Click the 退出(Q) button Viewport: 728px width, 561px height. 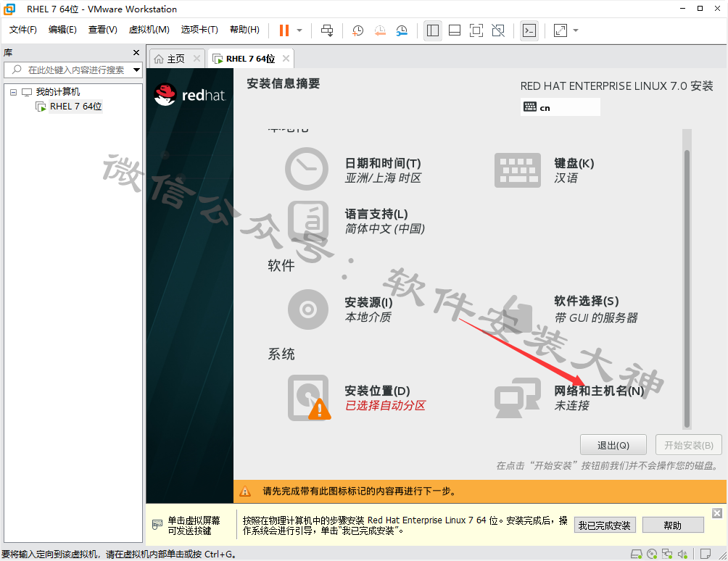[613, 446]
